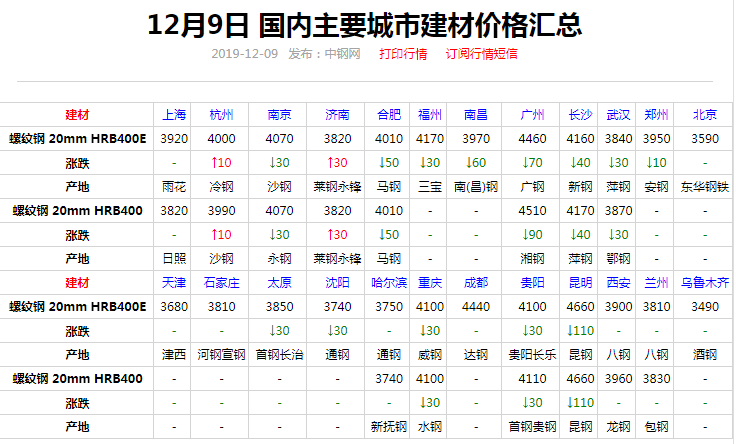736x444 pixels.
Task: Select the ↓90 change value
Action: [532, 235]
